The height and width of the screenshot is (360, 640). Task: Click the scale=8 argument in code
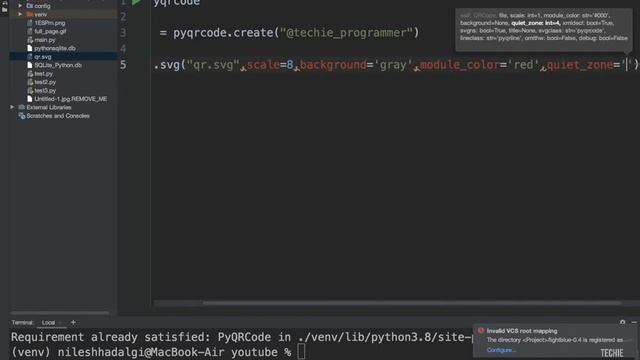pyautogui.click(x=270, y=65)
